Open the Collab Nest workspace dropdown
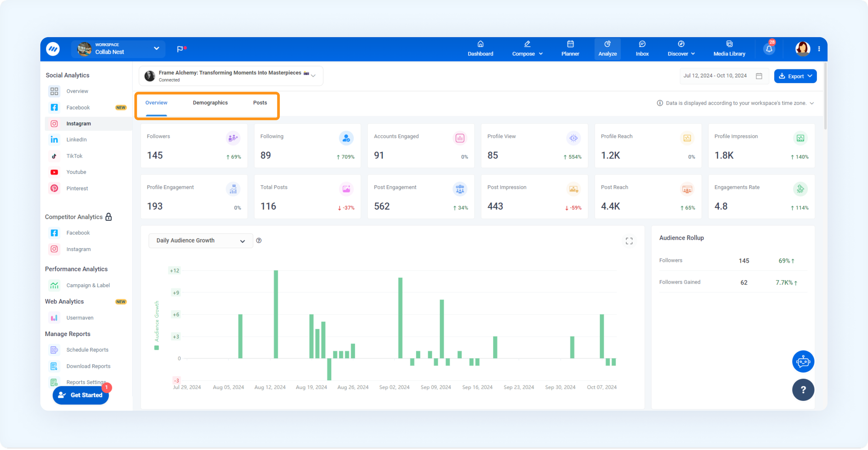The width and height of the screenshot is (868, 450). point(118,49)
